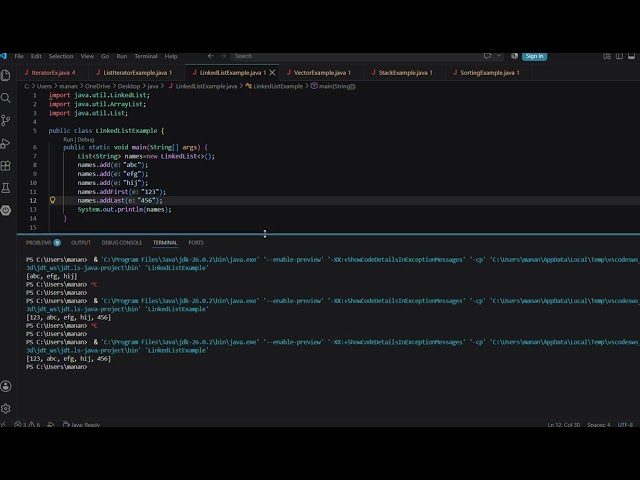Click the System.out.println(names) code line
Screen dimensions: 640x480
[x=124, y=209]
